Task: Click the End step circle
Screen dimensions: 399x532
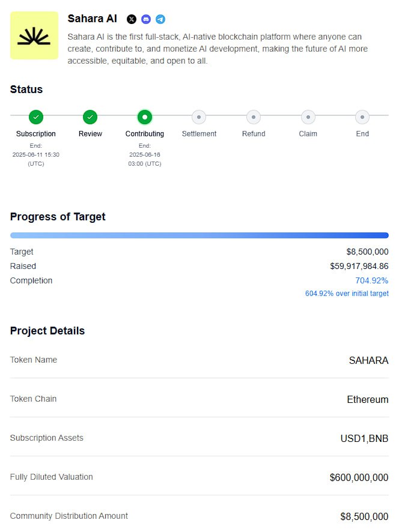Action: pos(362,117)
